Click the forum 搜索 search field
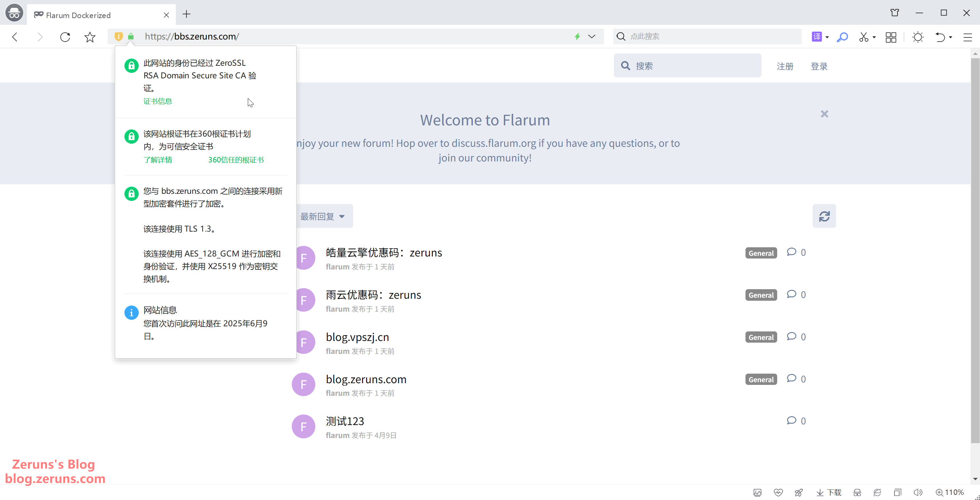980x500 pixels. 687,66
